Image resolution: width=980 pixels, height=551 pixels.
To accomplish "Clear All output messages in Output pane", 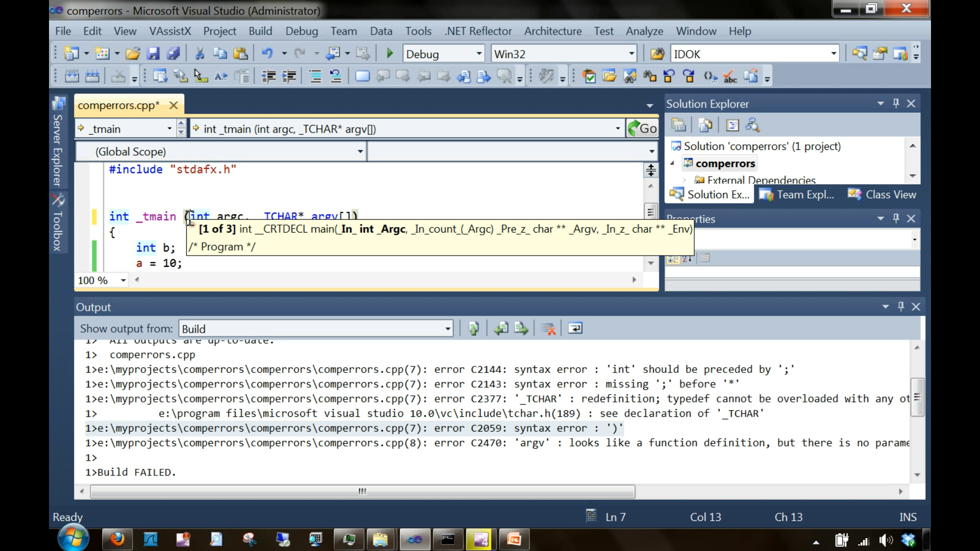I will point(549,328).
